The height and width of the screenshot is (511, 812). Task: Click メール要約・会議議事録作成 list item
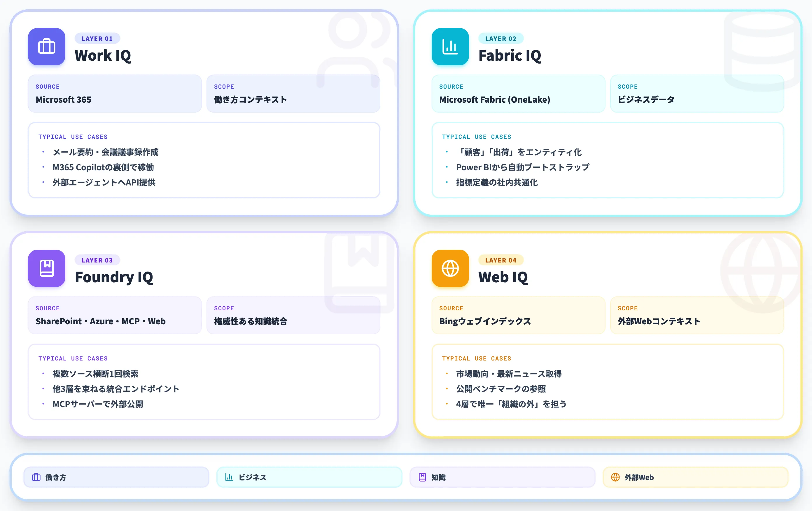106,152
